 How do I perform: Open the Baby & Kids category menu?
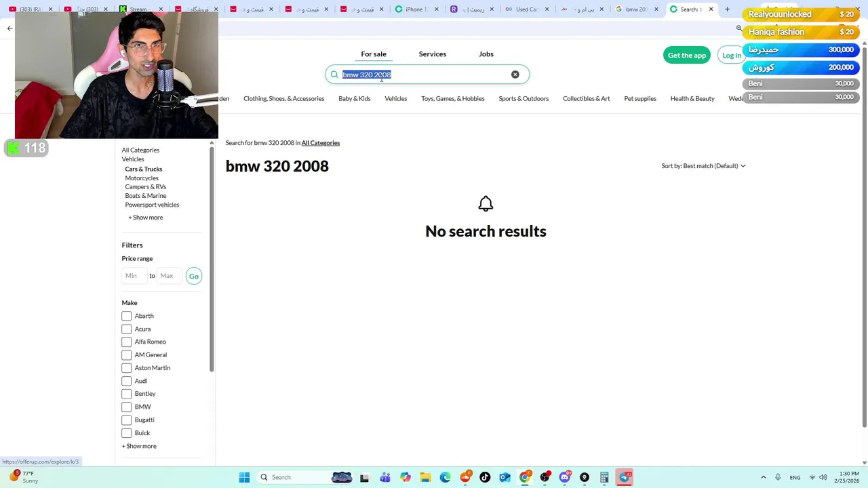point(355,99)
